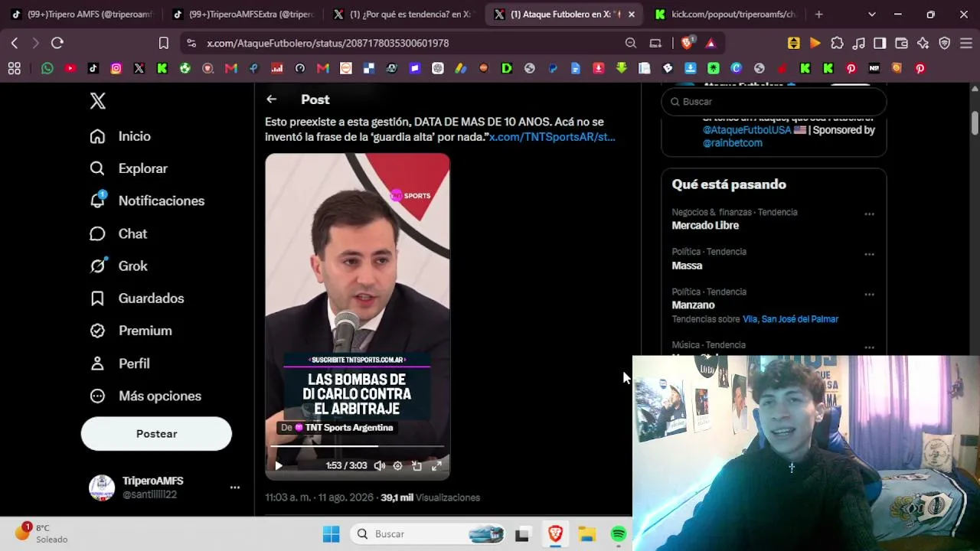Open the browser main menu

(x=965, y=43)
